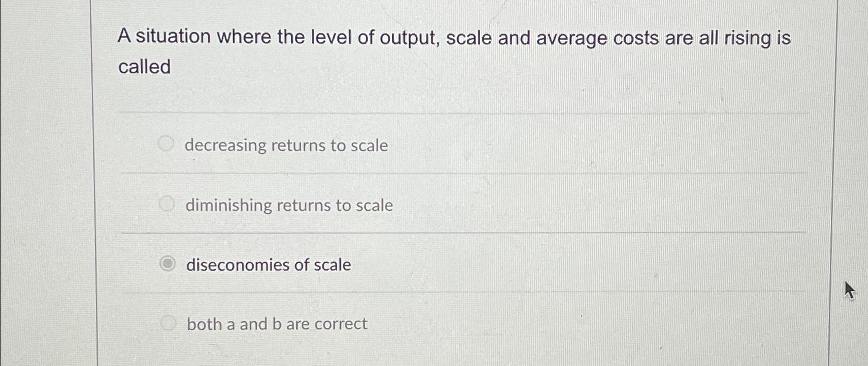Click the filled radio indicator beside 'diseconomies of scale'
Image resolution: width=868 pixels, height=366 pixels.
tap(166, 264)
